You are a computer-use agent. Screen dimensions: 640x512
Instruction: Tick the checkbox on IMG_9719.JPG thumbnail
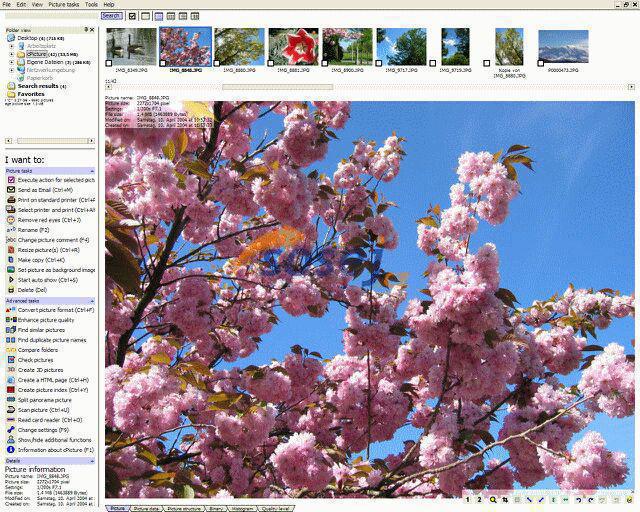[x=433, y=63]
